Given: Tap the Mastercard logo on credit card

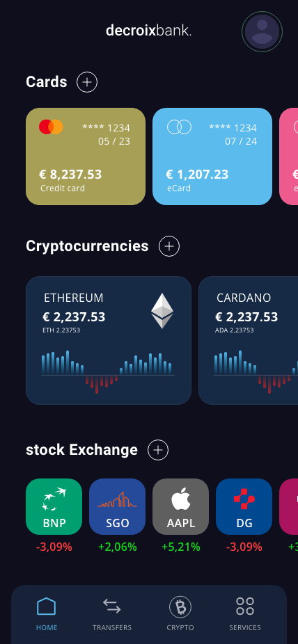Looking at the screenshot, I should tap(51, 127).
